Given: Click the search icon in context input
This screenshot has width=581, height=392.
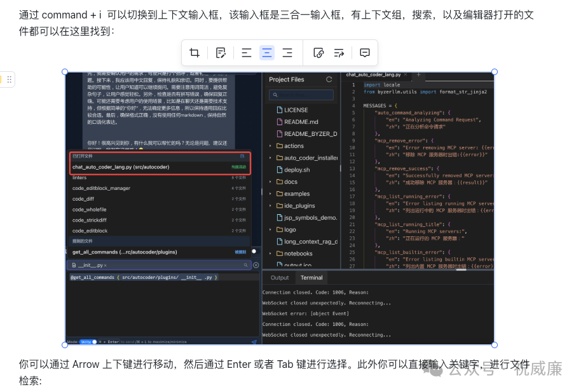Looking at the screenshot, I should 245,266.
